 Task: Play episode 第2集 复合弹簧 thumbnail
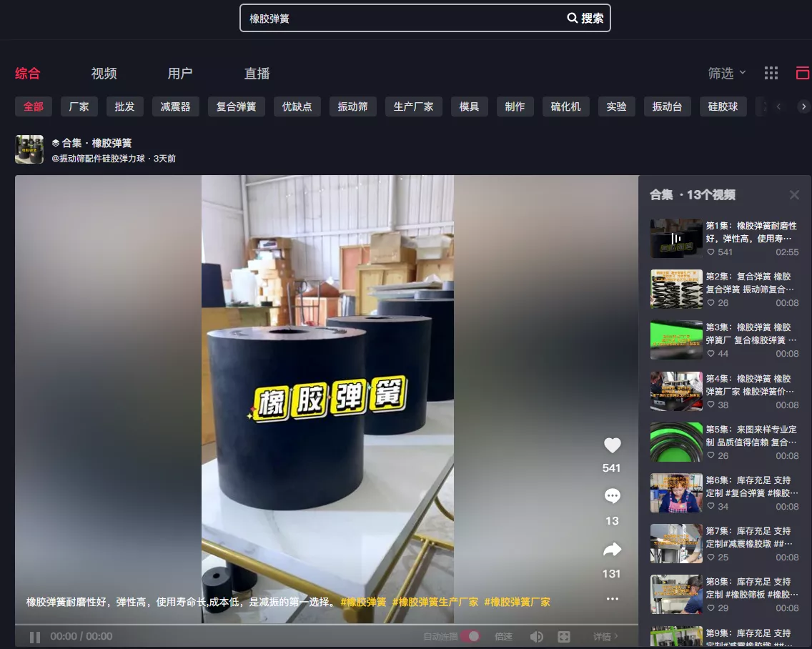676,289
